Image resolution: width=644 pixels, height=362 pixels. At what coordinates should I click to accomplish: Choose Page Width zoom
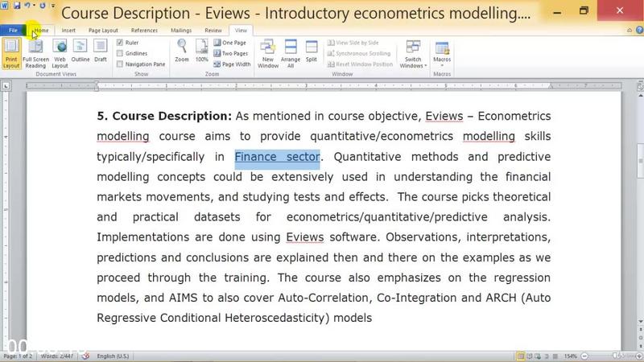tap(232, 64)
